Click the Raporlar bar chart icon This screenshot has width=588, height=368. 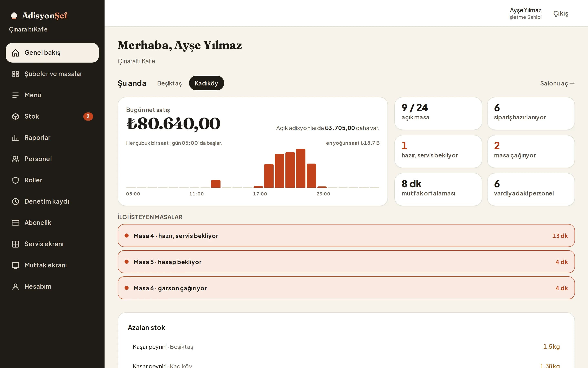[16, 138]
